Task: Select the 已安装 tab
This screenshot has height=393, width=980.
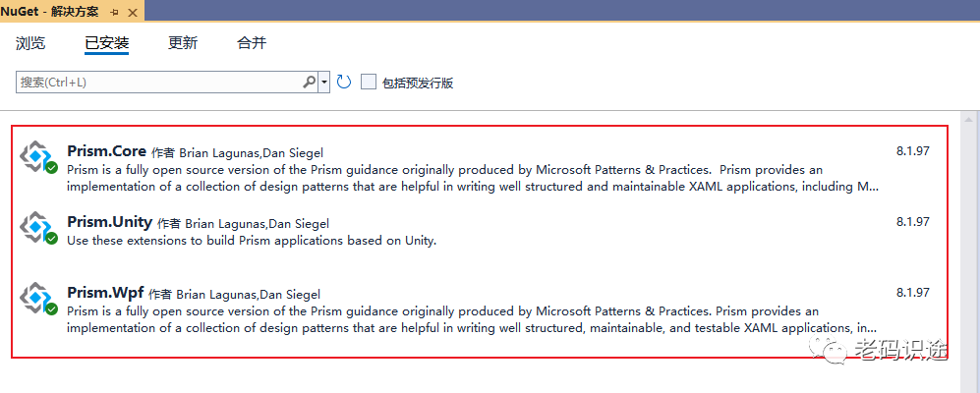Action: point(107,43)
